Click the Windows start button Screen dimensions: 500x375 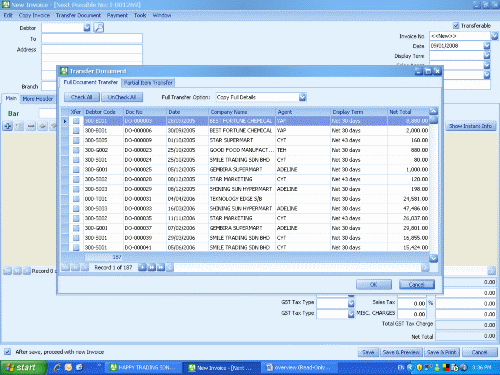(23, 367)
